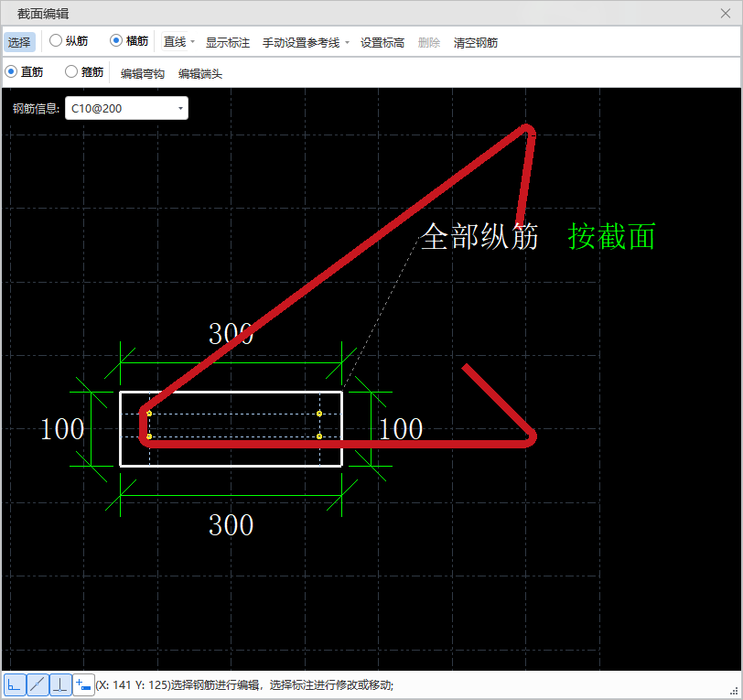Toggle the perpendicular foot snap icon
Image resolution: width=743 pixels, height=700 pixels.
(60, 684)
